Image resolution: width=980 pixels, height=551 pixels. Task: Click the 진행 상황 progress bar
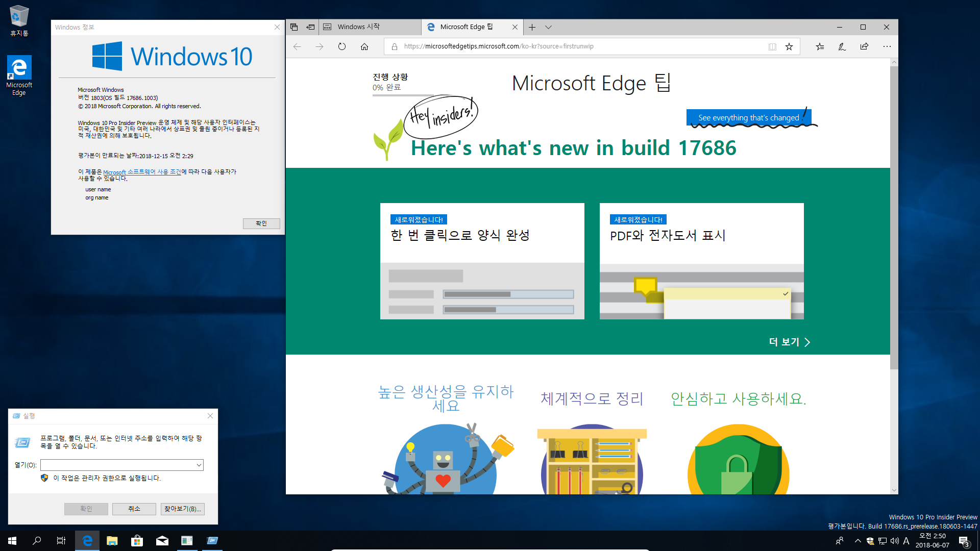pyautogui.click(x=403, y=95)
